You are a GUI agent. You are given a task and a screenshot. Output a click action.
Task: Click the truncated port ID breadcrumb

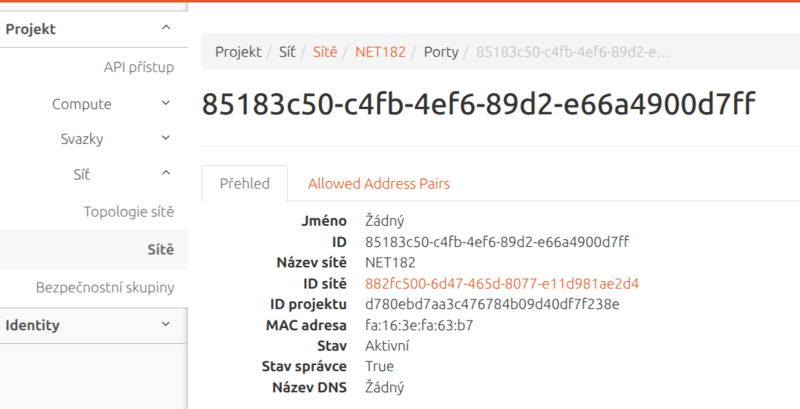pyautogui.click(x=572, y=51)
